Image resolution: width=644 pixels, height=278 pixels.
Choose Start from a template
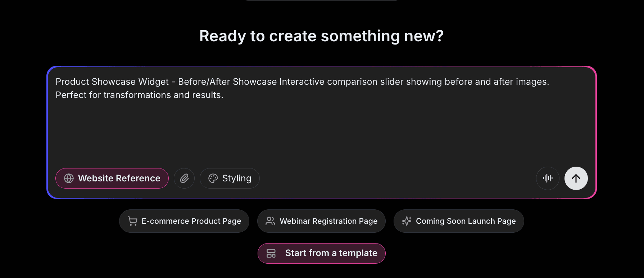[321, 253]
